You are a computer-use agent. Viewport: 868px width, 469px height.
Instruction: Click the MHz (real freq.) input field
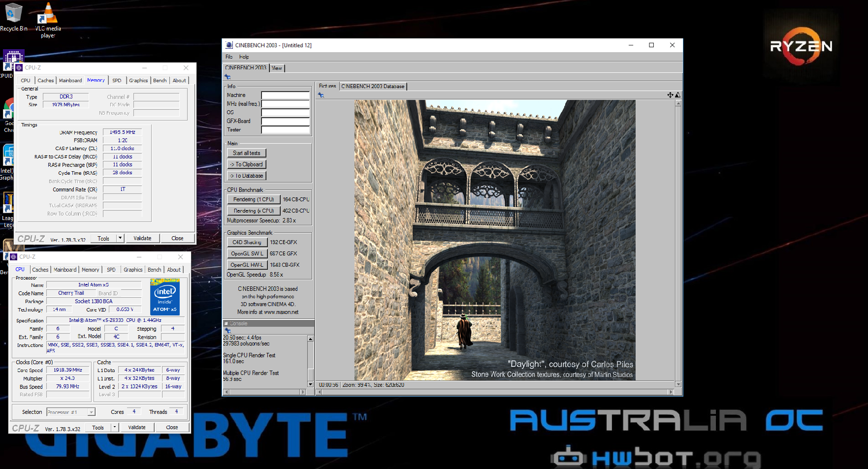pos(286,104)
